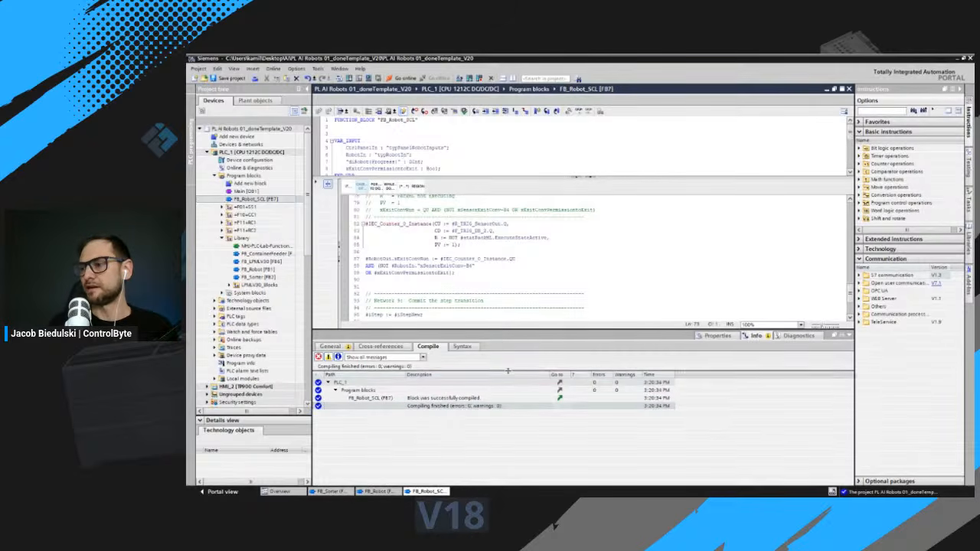Collapse the Details view panel
Viewport: 980px width, 551px height.
click(x=201, y=420)
